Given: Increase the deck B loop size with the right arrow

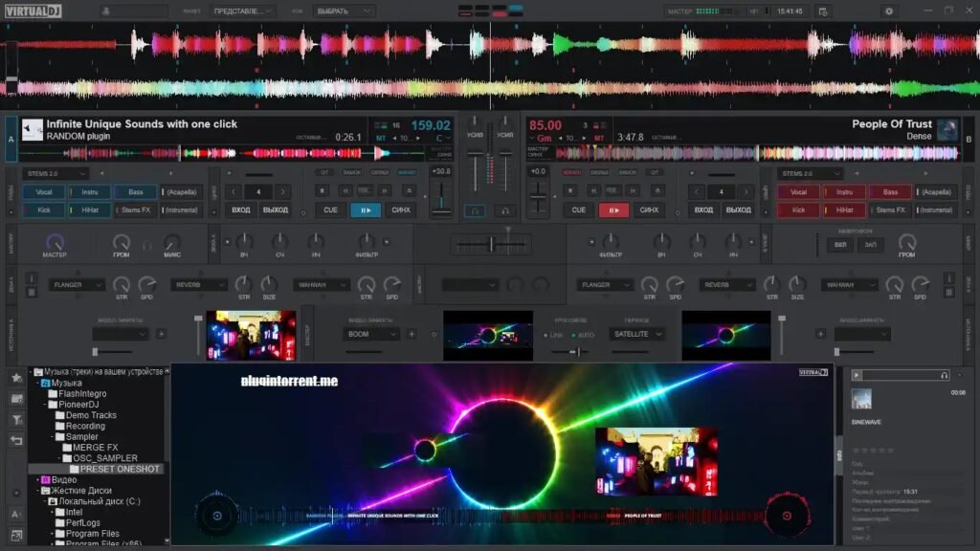Looking at the screenshot, I should tap(745, 191).
